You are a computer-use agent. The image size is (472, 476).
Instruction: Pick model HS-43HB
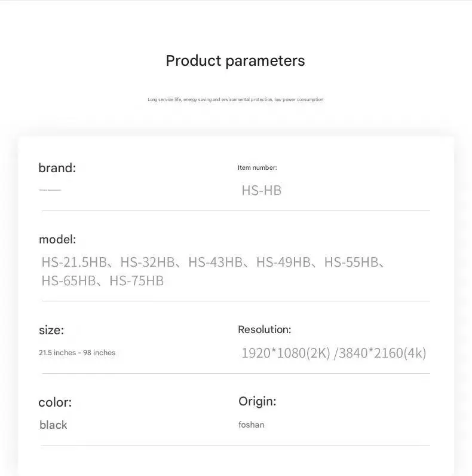click(x=216, y=262)
